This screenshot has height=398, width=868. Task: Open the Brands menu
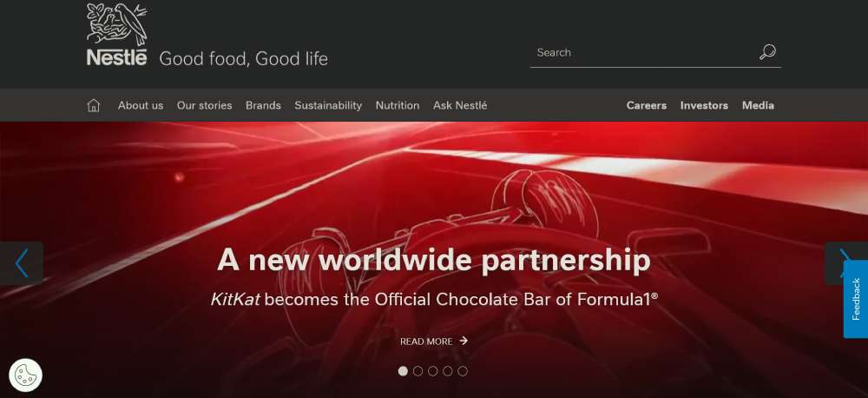click(264, 105)
